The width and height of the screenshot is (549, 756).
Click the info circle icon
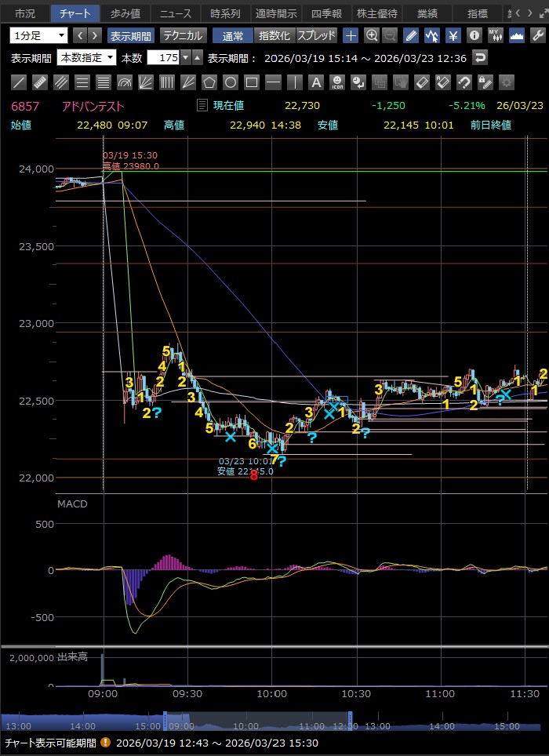tap(474, 35)
